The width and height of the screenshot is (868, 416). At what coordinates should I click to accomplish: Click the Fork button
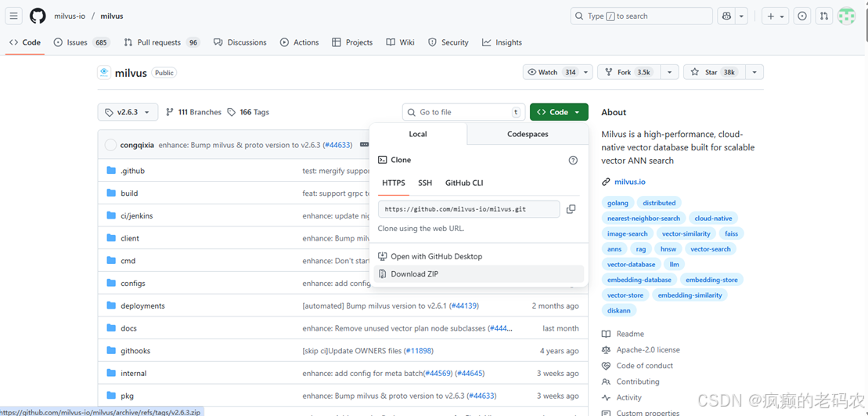click(x=629, y=73)
